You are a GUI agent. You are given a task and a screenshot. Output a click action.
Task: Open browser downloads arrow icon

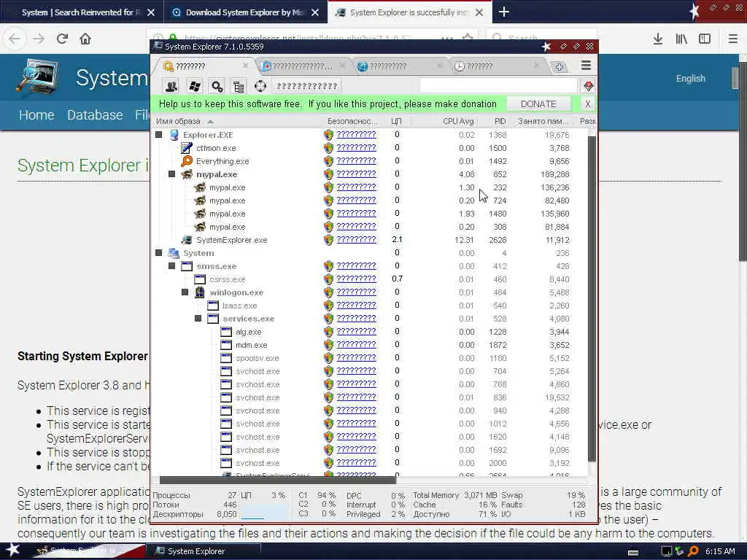coord(658,39)
